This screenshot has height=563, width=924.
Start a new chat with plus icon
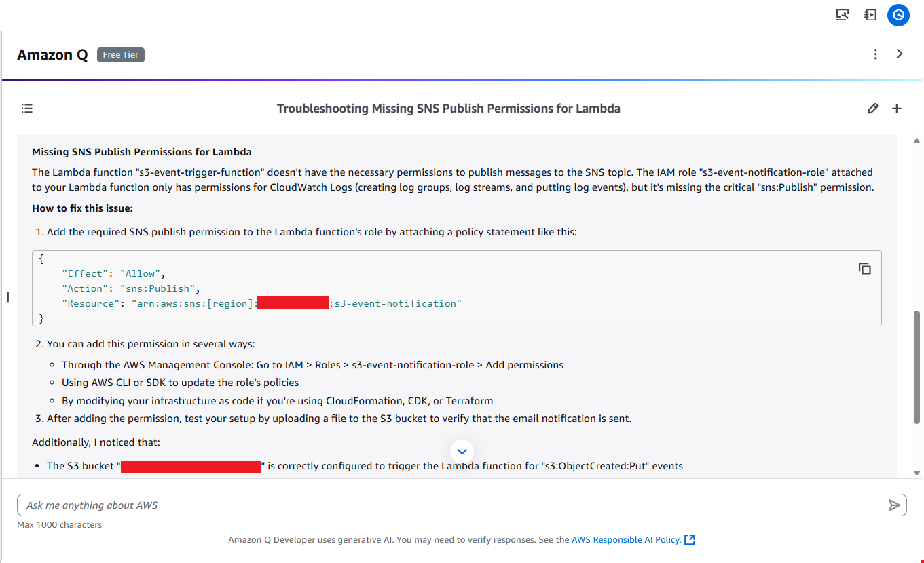(897, 109)
